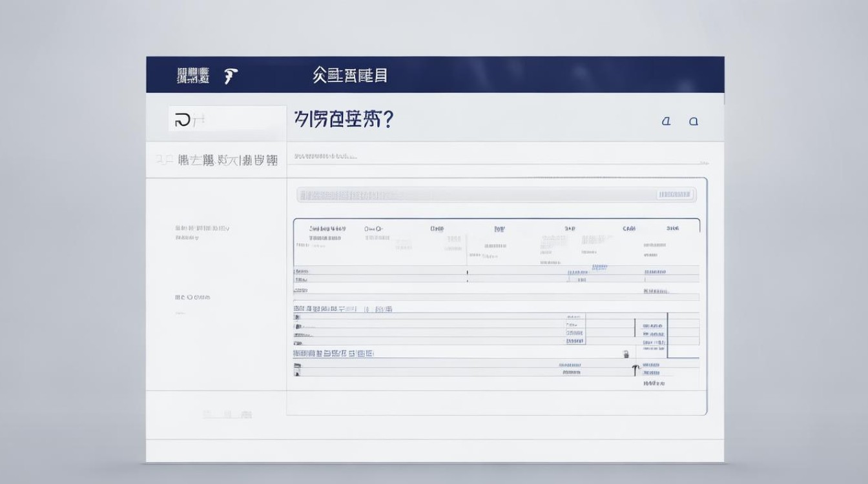868x484 pixels.
Task: Open the dropdown in the leftmost column header
Action: point(328,227)
